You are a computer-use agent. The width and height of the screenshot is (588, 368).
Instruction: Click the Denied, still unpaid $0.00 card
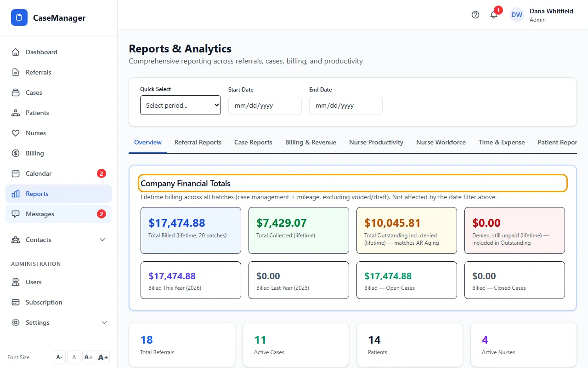tap(514, 230)
